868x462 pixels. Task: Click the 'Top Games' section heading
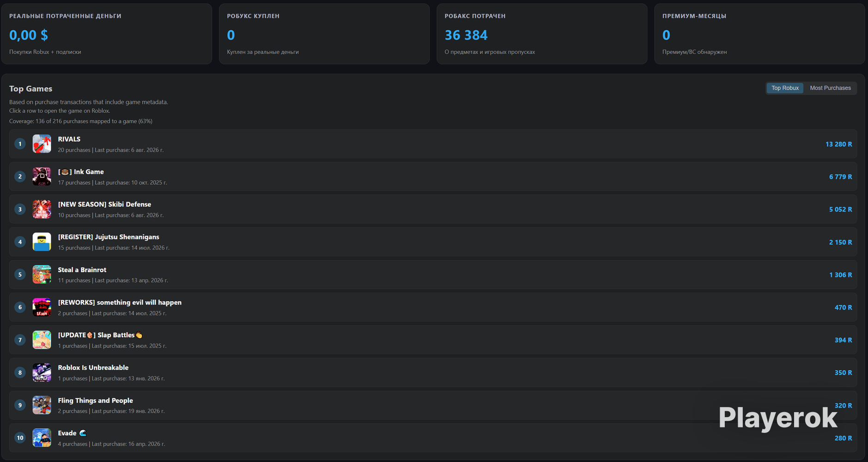tap(30, 89)
